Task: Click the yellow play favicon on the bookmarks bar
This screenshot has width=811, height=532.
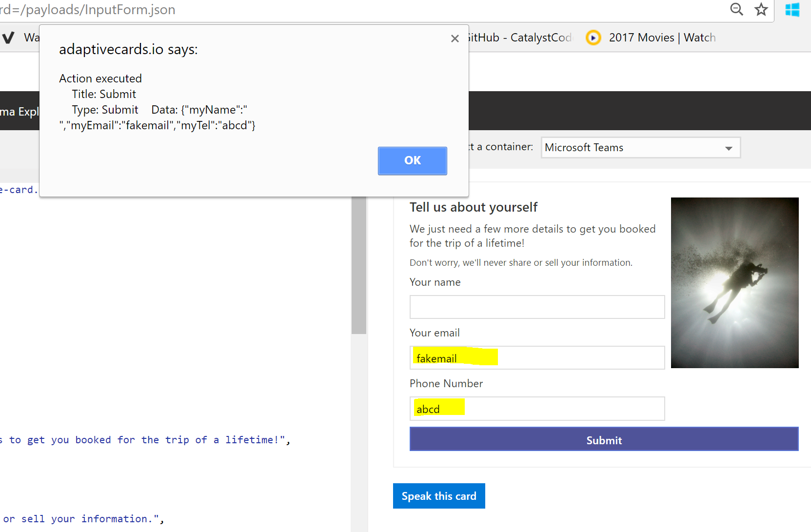Action: pyautogui.click(x=593, y=37)
